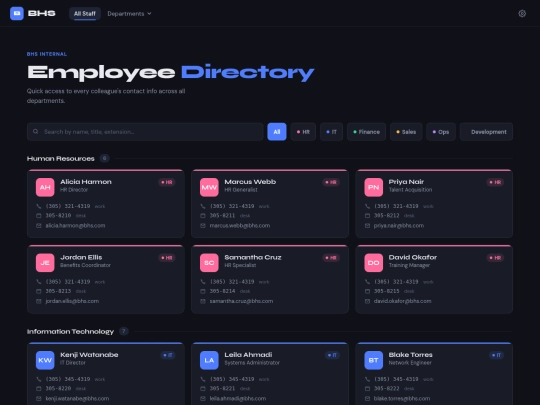
Task: Click the Human Resources section heading
Action: [x=61, y=158]
